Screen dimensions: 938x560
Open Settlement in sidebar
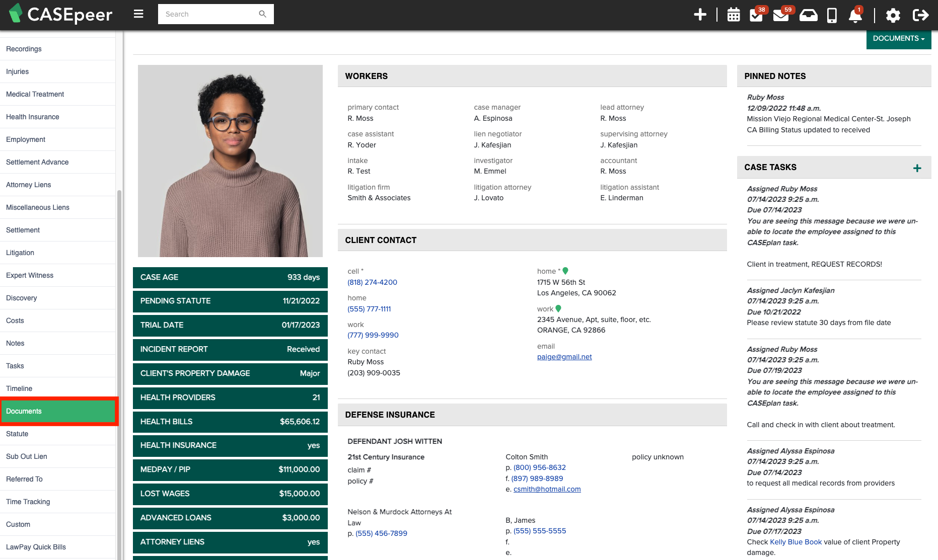58,230
